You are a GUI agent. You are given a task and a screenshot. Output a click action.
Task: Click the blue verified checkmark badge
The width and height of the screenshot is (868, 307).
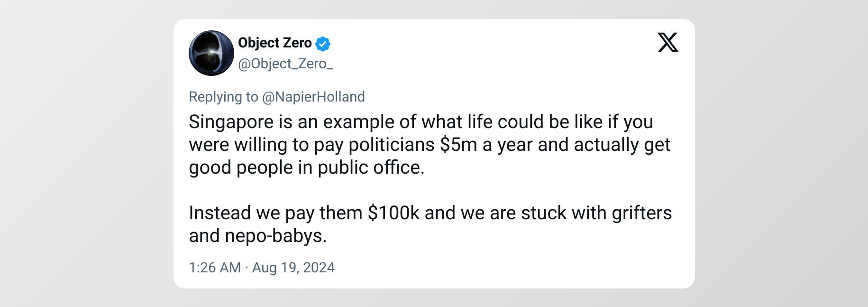point(323,44)
